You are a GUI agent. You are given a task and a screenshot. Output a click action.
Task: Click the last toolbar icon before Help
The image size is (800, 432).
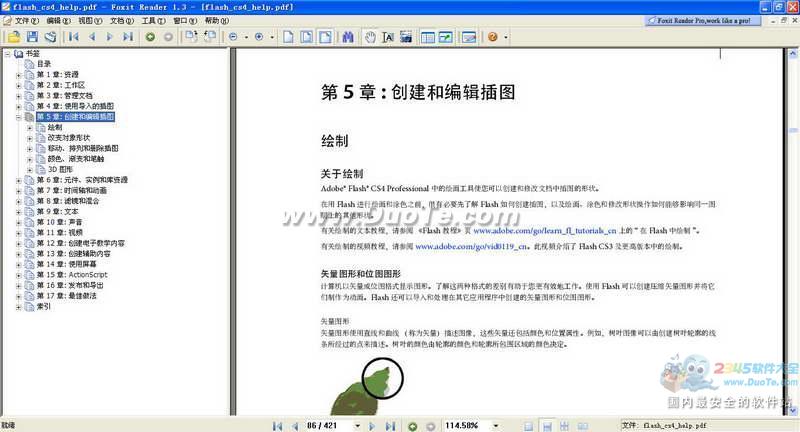[468, 37]
